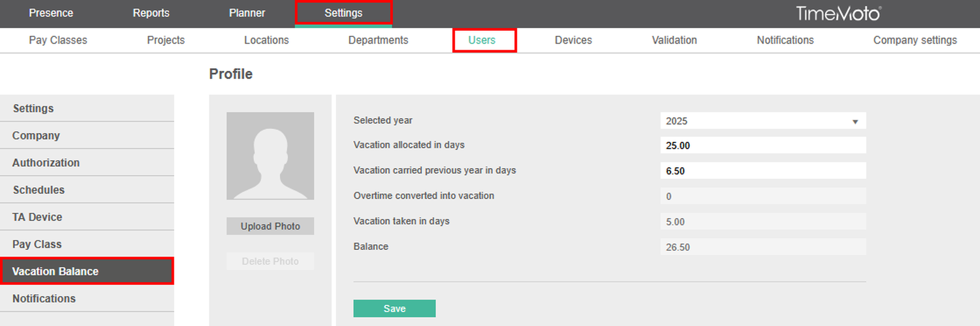
Task: Select Authorization in the profile sidebar
Action: (46, 163)
